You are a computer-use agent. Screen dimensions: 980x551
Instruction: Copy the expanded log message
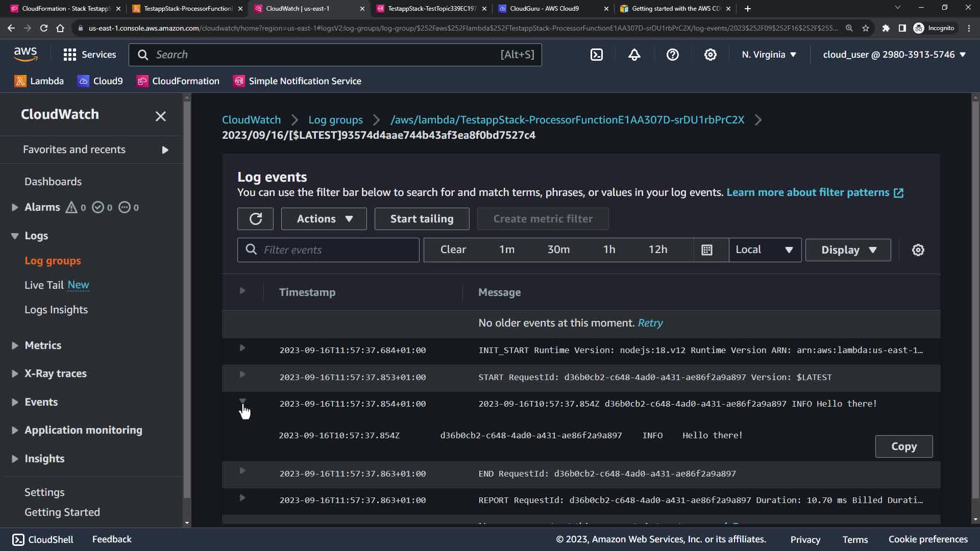pos(903,446)
